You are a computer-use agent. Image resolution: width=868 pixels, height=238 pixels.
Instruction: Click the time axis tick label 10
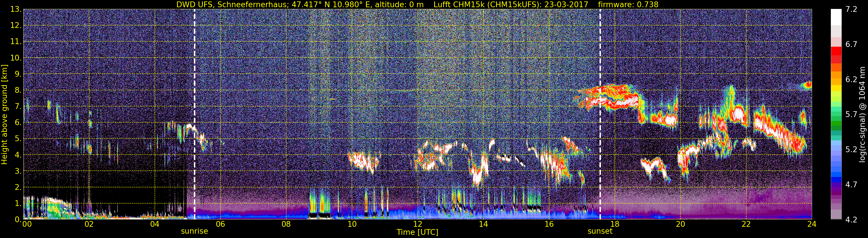352,224
